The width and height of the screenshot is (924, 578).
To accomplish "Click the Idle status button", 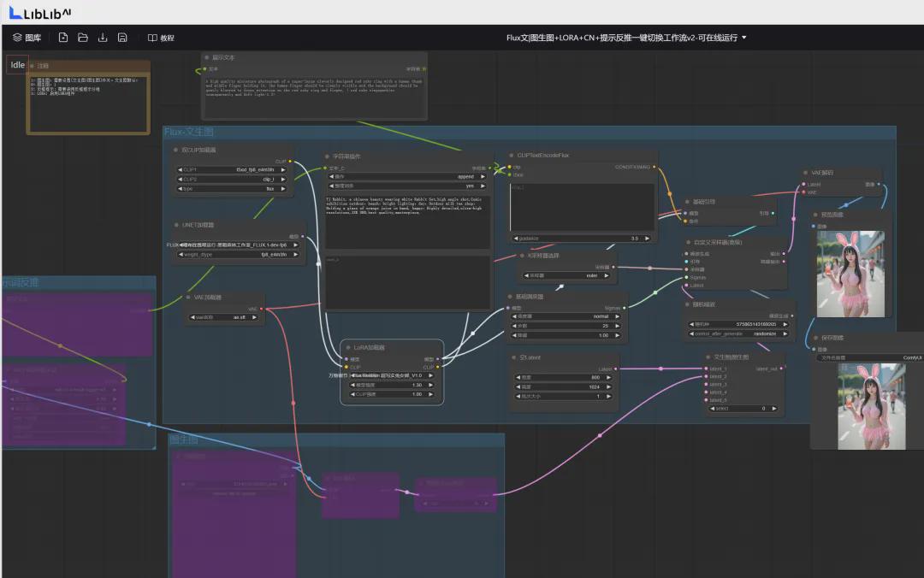I will [x=17, y=65].
